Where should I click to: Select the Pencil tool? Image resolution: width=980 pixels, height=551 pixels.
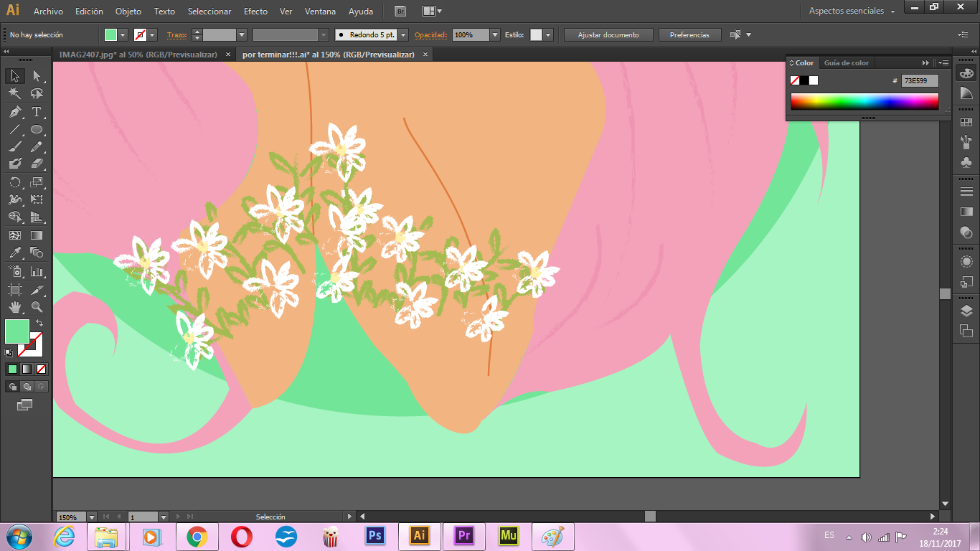[x=37, y=146]
